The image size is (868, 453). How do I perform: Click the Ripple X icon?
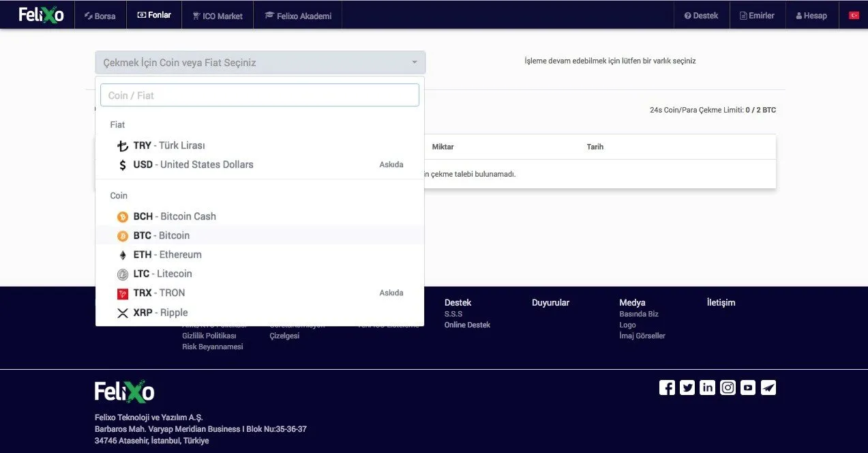[x=123, y=313]
